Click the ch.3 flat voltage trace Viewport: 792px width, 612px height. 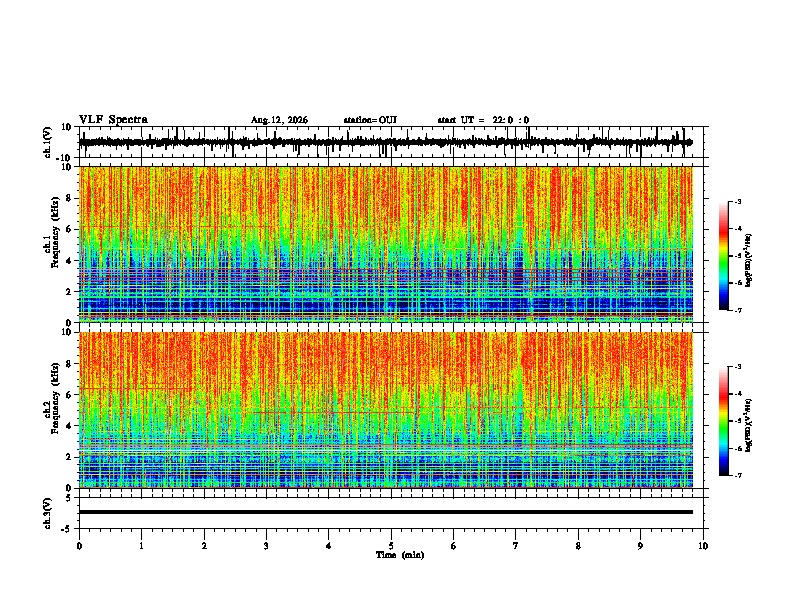pyautogui.click(x=385, y=512)
